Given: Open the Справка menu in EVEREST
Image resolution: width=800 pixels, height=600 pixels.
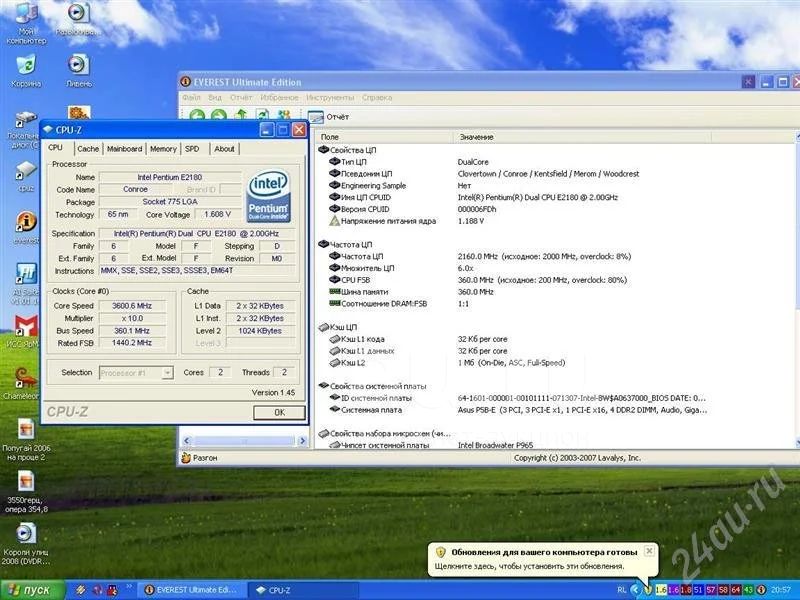Looking at the screenshot, I should click(x=377, y=97).
